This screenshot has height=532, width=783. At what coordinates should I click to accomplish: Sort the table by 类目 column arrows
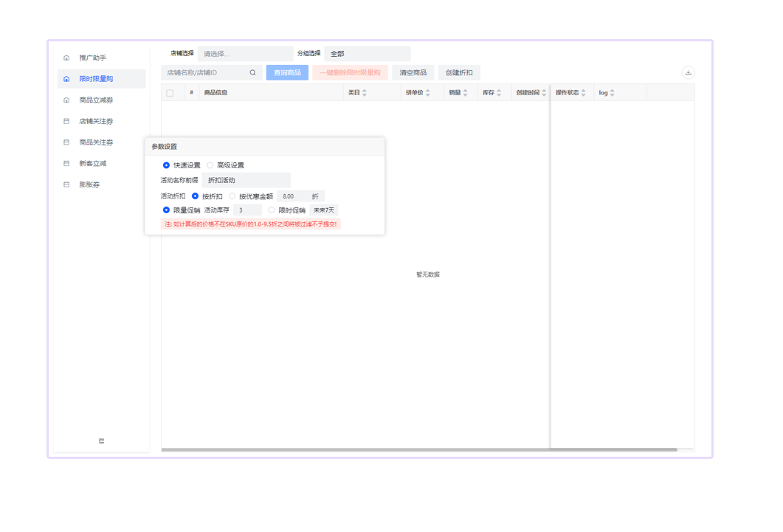pos(365,93)
